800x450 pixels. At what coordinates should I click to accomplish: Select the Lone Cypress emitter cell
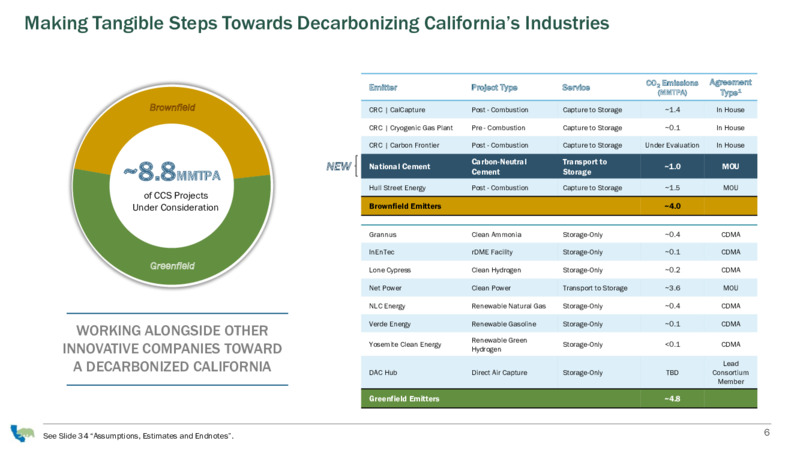click(x=389, y=270)
